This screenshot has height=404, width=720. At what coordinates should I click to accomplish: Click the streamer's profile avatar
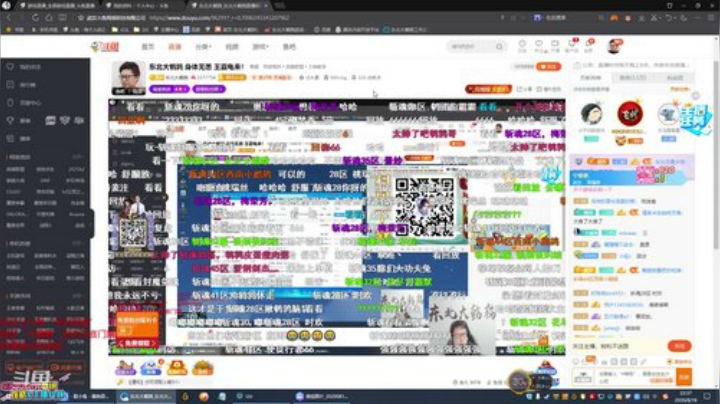click(x=129, y=77)
